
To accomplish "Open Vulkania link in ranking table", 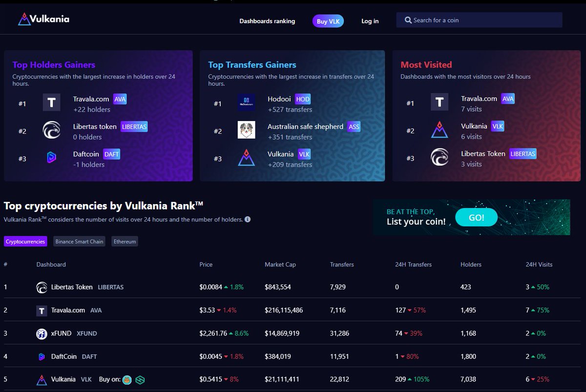I will pyautogui.click(x=63, y=379).
